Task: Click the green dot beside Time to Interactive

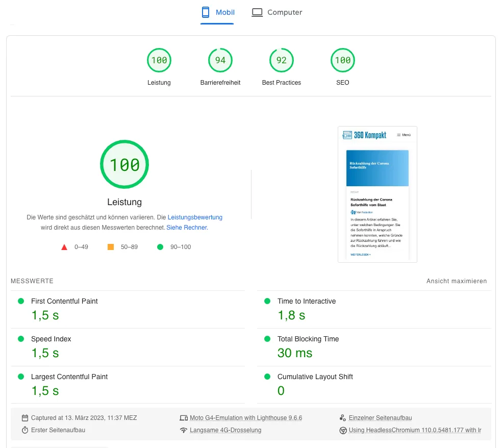Action: 267,301
